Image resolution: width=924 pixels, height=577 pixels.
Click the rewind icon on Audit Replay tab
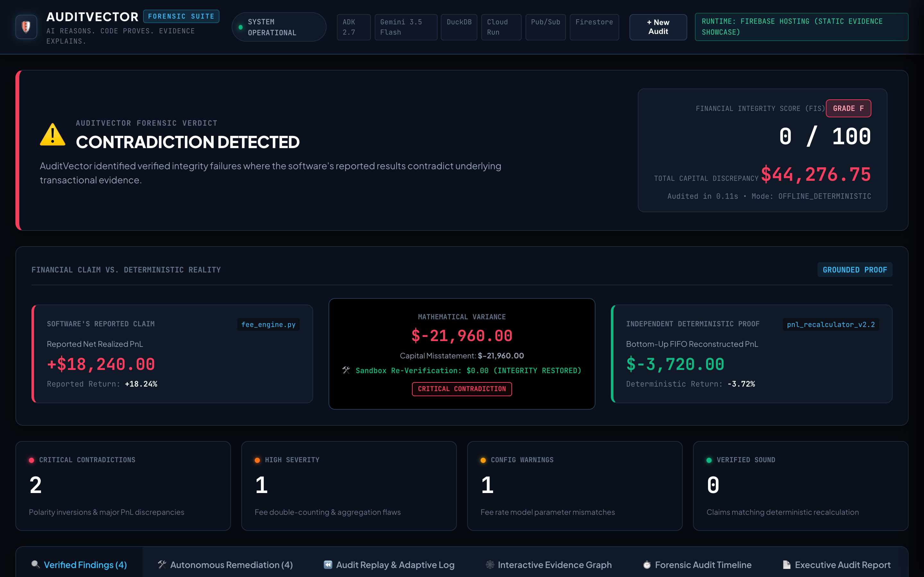click(x=328, y=564)
